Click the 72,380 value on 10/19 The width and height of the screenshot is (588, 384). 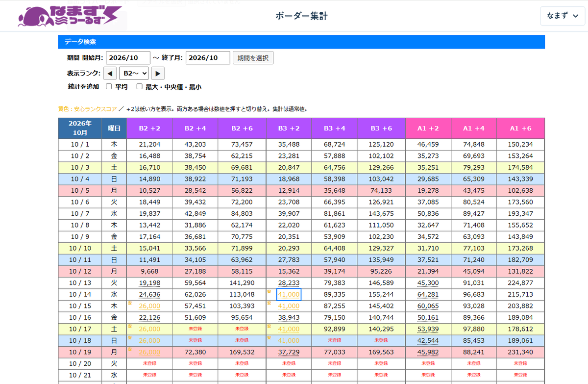tap(196, 352)
